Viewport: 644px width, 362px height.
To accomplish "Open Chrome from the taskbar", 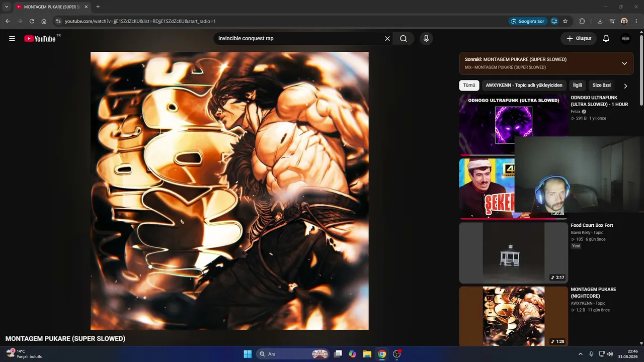I will pos(382,354).
